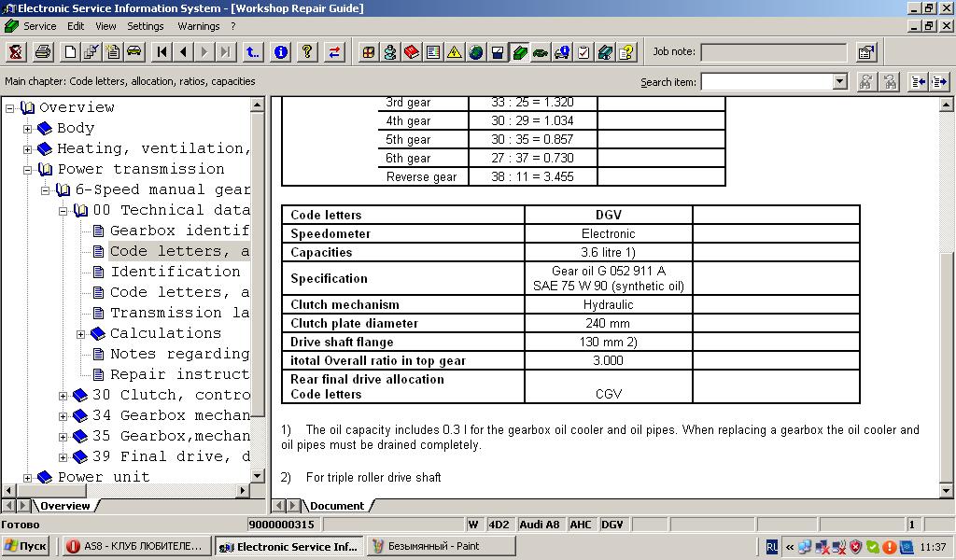Image resolution: width=956 pixels, height=560 pixels.
Task: Expand the Calculations tree node
Action: pos(81,334)
